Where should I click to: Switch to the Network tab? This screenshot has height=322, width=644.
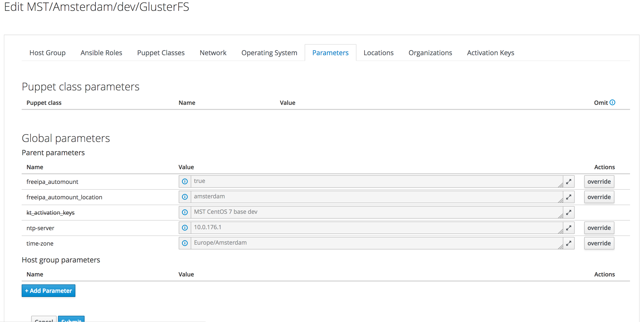(x=213, y=53)
